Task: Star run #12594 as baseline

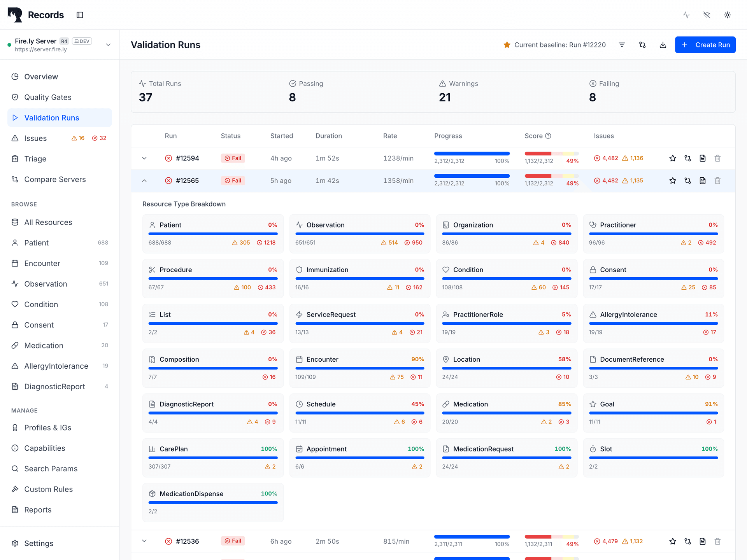Action: [673, 158]
